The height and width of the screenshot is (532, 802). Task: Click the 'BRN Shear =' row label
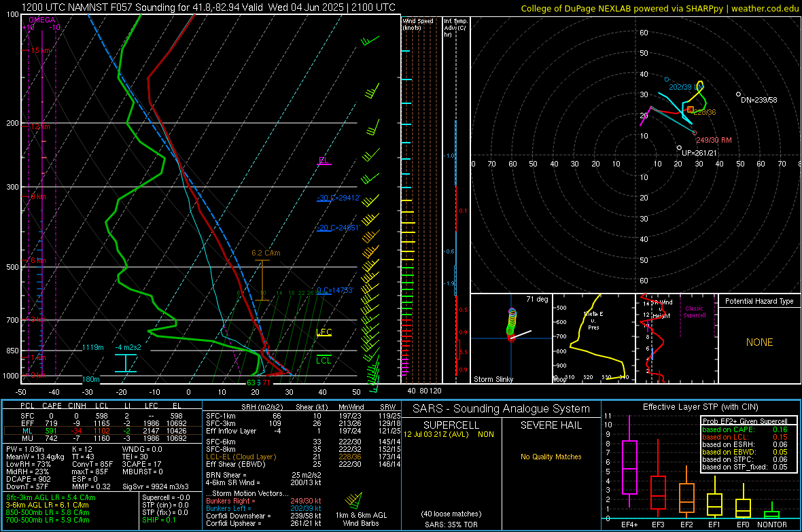[226, 475]
